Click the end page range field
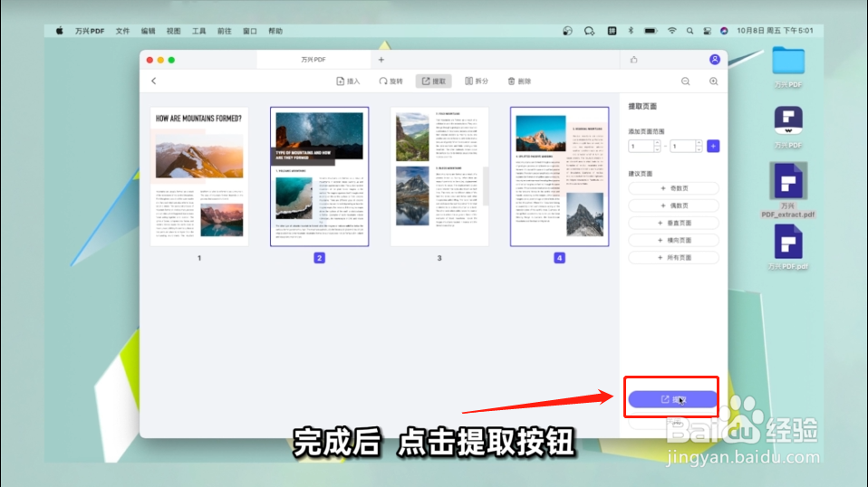The height and width of the screenshot is (487, 868). tap(682, 147)
